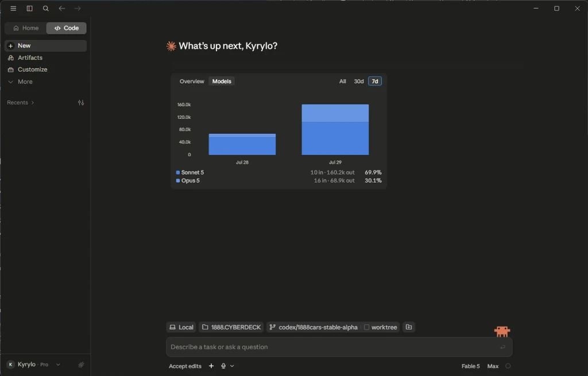Image resolution: width=588 pixels, height=376 pixels.
Task: Click the add folder icon button
Action: 409,327
